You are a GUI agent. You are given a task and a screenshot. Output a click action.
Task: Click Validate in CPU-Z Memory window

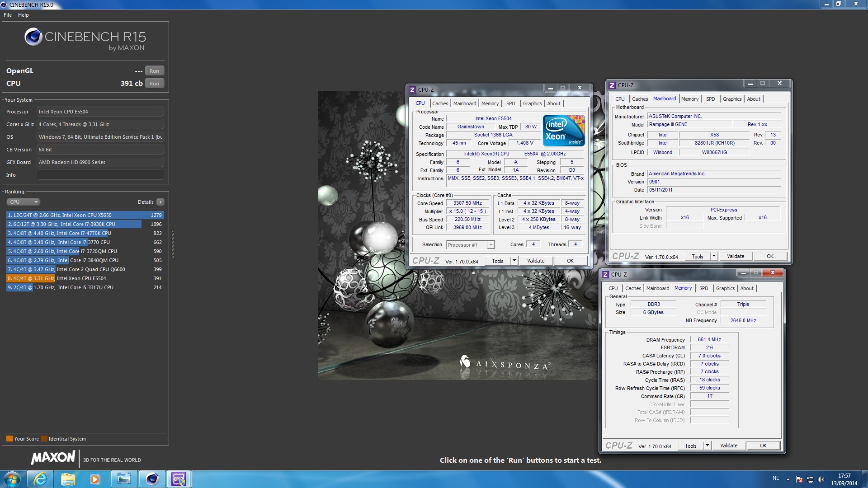[729, 446]
